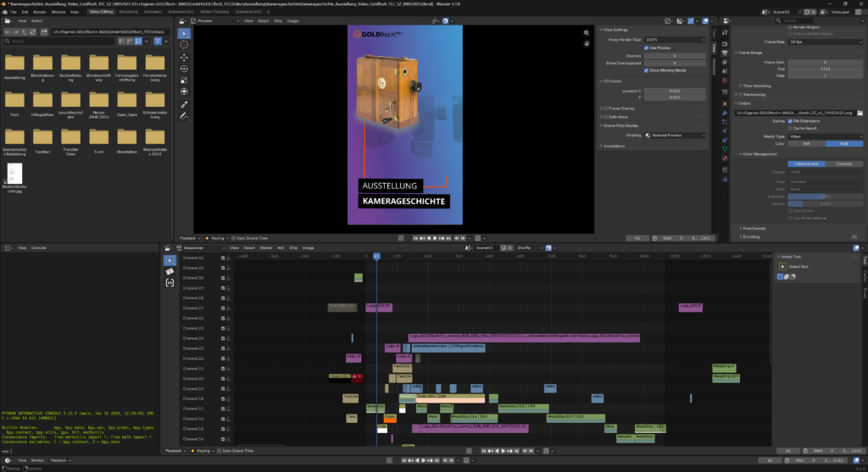Switch to the Rendering workspace tab
The image size is (868, 472).
pos(129,12)
